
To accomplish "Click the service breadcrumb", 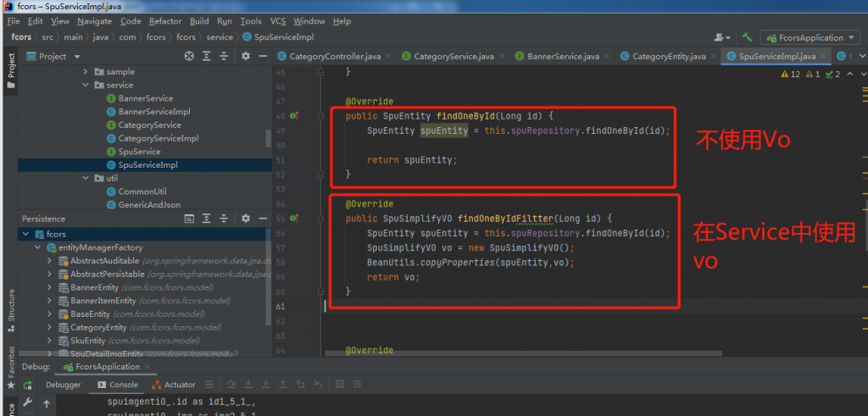I will pyautogui.click(x=220, y=37).
